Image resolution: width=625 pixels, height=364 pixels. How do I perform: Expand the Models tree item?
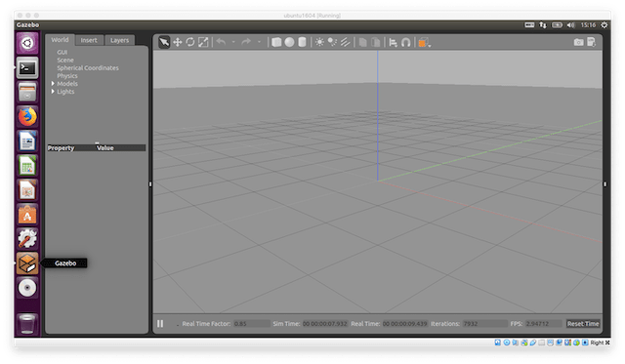53,84
